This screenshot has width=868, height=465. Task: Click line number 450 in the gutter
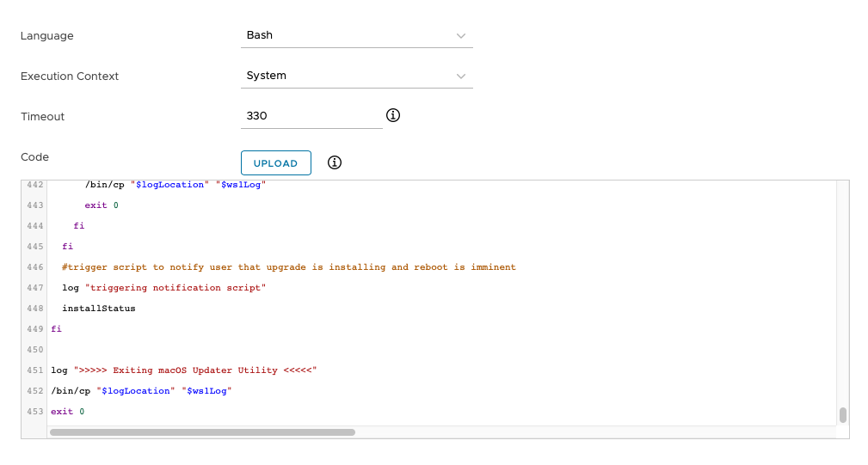click(35, 350)
